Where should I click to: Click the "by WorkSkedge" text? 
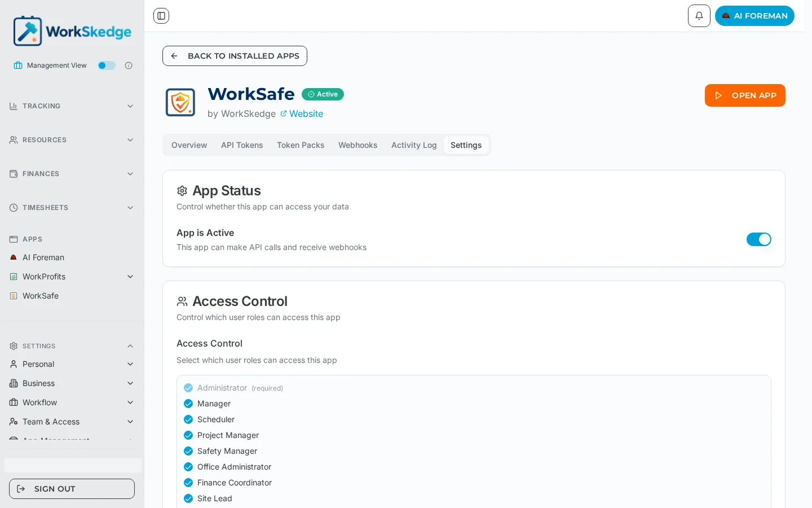click(x=241, y=113)
